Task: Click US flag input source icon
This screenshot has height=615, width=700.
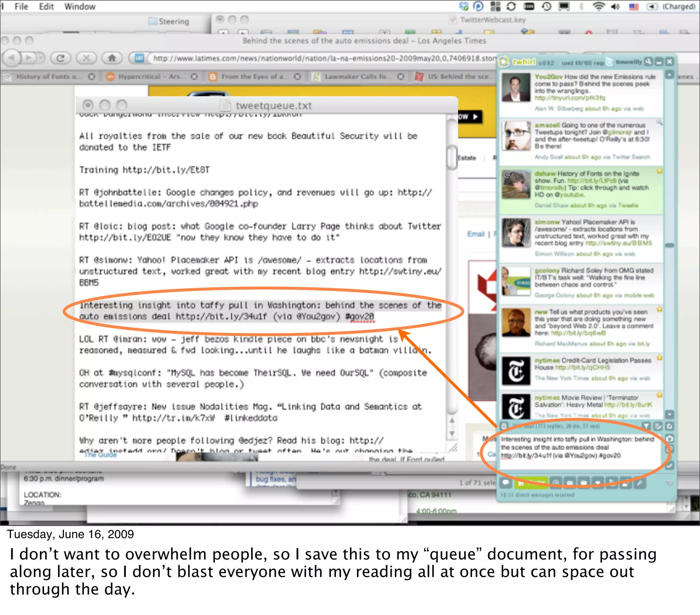Action: pos(634,6)
